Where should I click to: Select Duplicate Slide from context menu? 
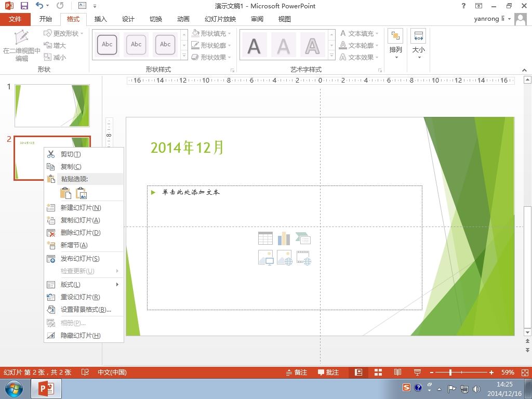[84, 220]
